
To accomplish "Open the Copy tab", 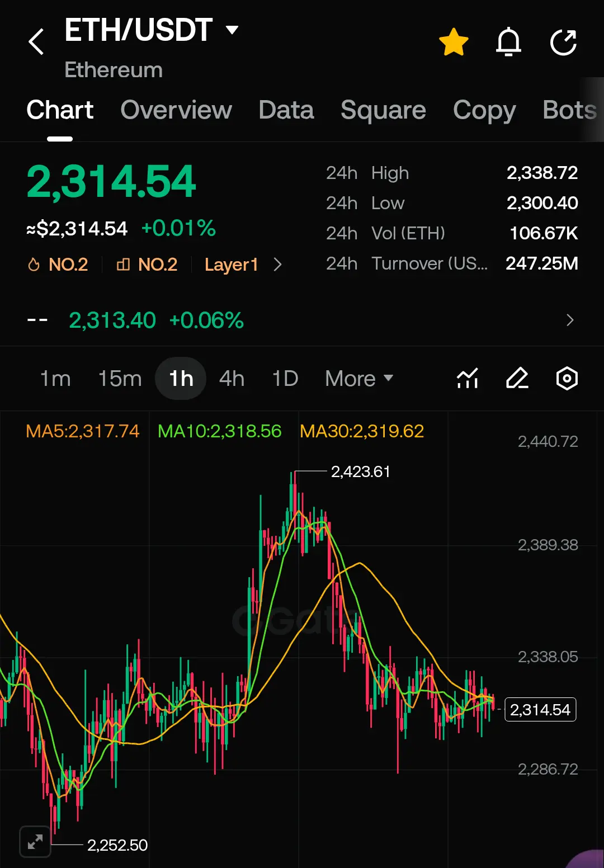I will coord(484,111).
